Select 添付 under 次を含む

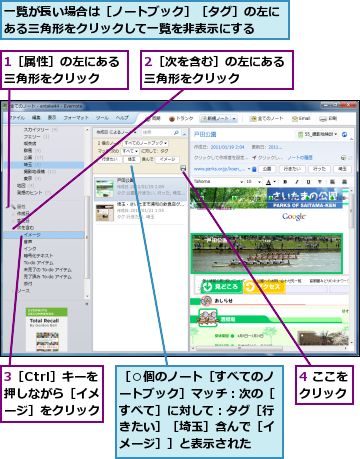tap(28, 284)
